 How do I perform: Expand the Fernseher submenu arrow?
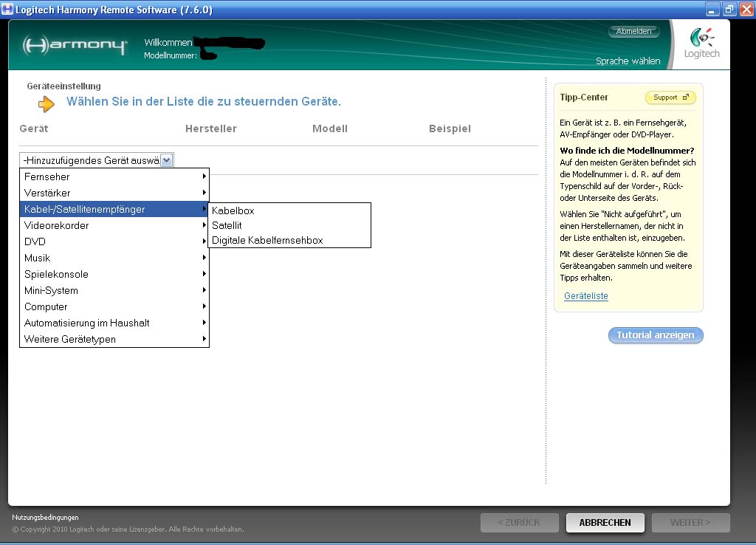pos(205,176)
